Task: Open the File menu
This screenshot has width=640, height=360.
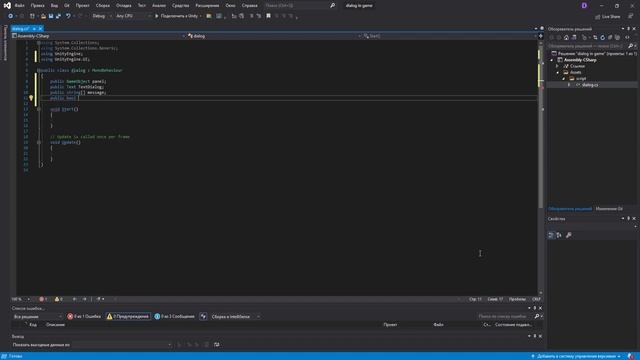Action: [19, 6]
